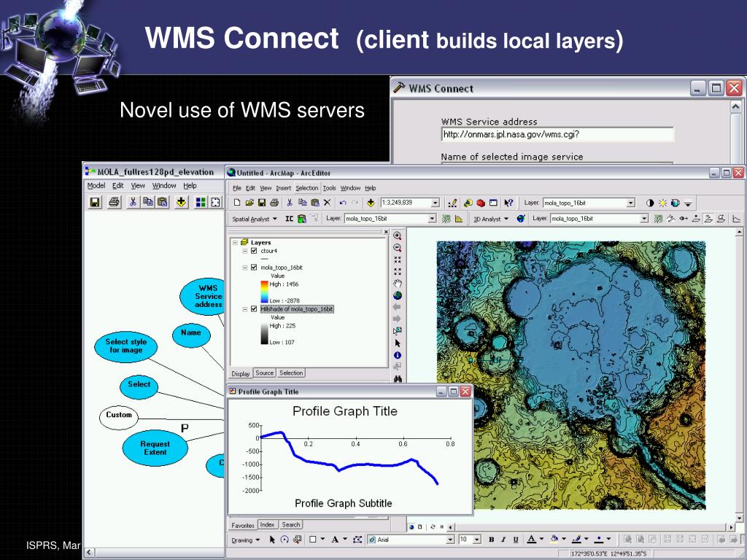Open the Insert menu in ArcMap
This screenshot has width=747, height=560.
point(284,188)
